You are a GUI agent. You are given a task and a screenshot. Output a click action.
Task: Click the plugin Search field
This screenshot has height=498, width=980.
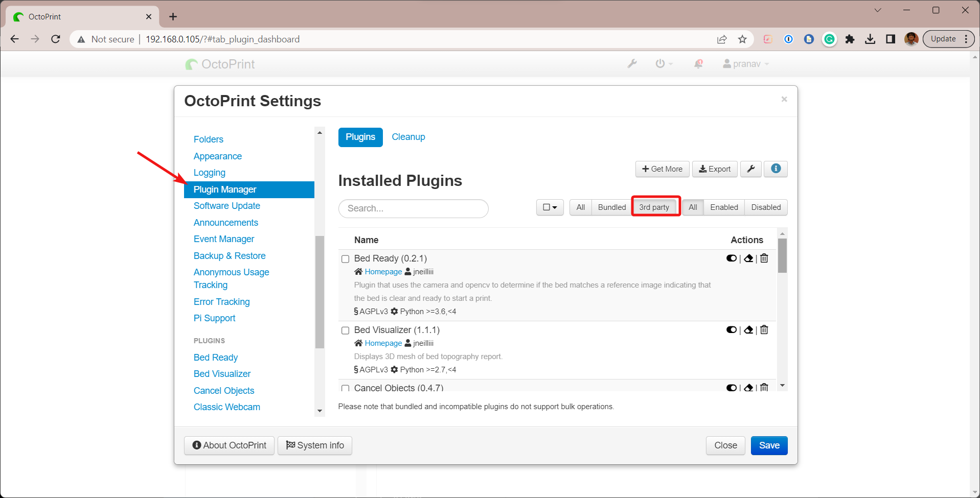pos(414,208)
